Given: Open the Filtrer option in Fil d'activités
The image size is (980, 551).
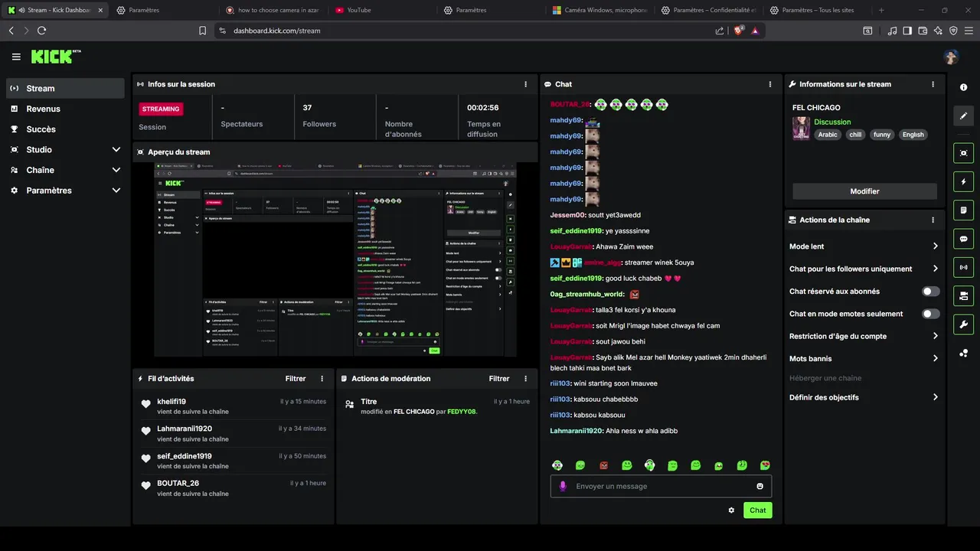Looking at the screenshot, I should tap(296, 379).
